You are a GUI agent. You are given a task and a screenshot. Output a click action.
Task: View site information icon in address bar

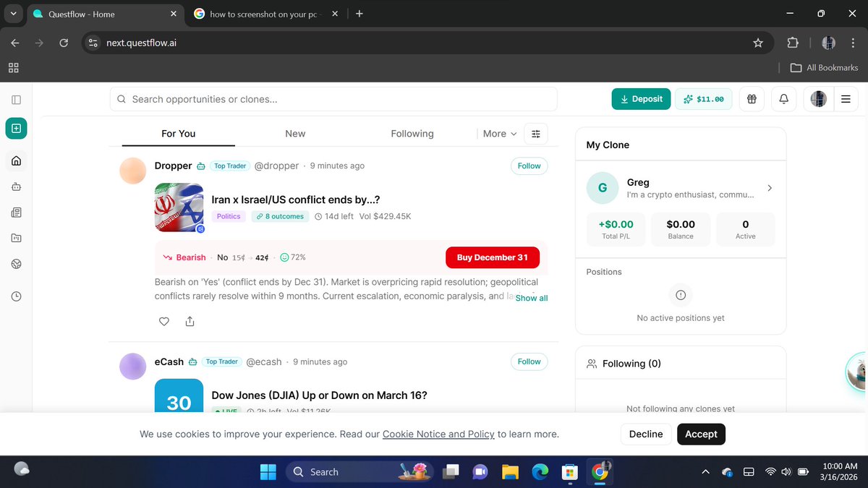pos(93,43)
